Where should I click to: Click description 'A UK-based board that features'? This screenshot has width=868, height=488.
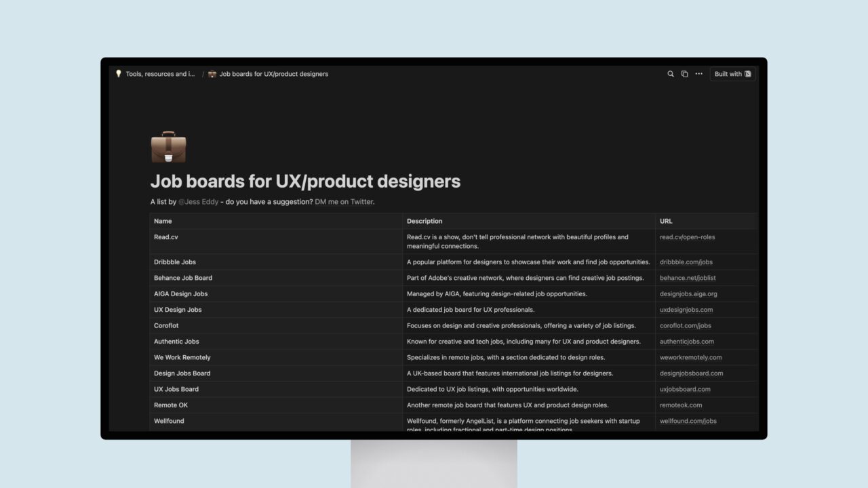(510, 373)
